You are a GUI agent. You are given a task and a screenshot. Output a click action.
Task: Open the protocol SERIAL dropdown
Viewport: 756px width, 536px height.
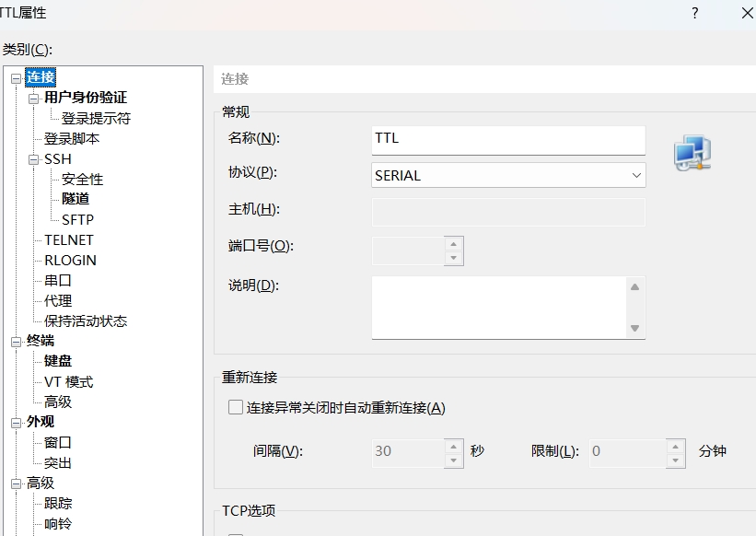point(508,176)
